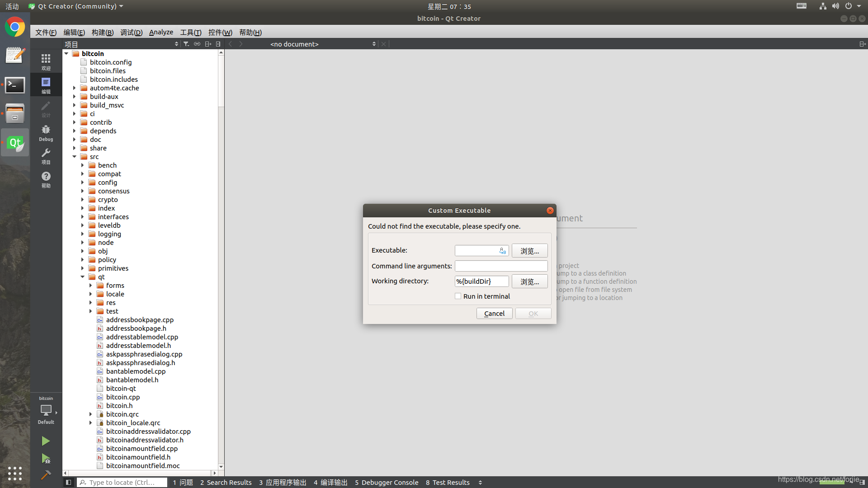Screen dimensions: 868x488
Task: Open the Help menu in the menu bar
Action: click(x=250, y=32)
